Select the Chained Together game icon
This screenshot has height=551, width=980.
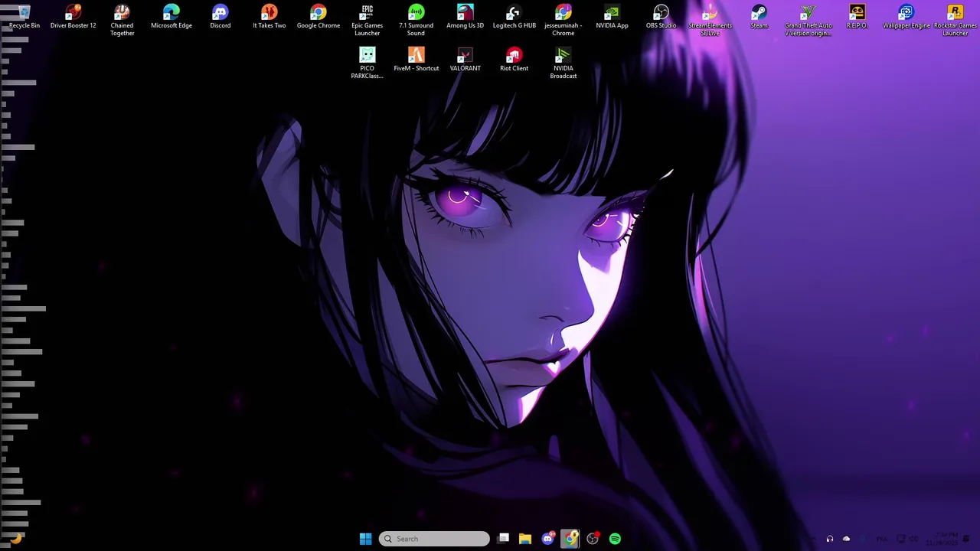coord(122,21)
